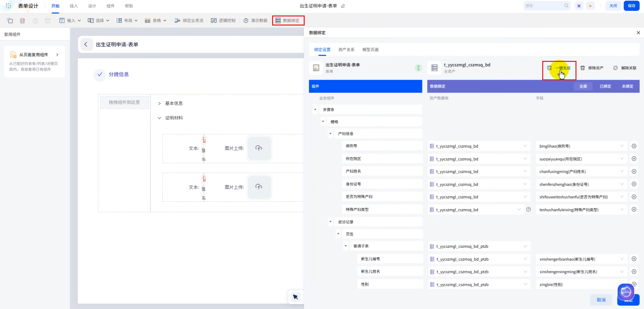Open the floating AI assistant orb
644x309 pixels.
pos(626,292)
